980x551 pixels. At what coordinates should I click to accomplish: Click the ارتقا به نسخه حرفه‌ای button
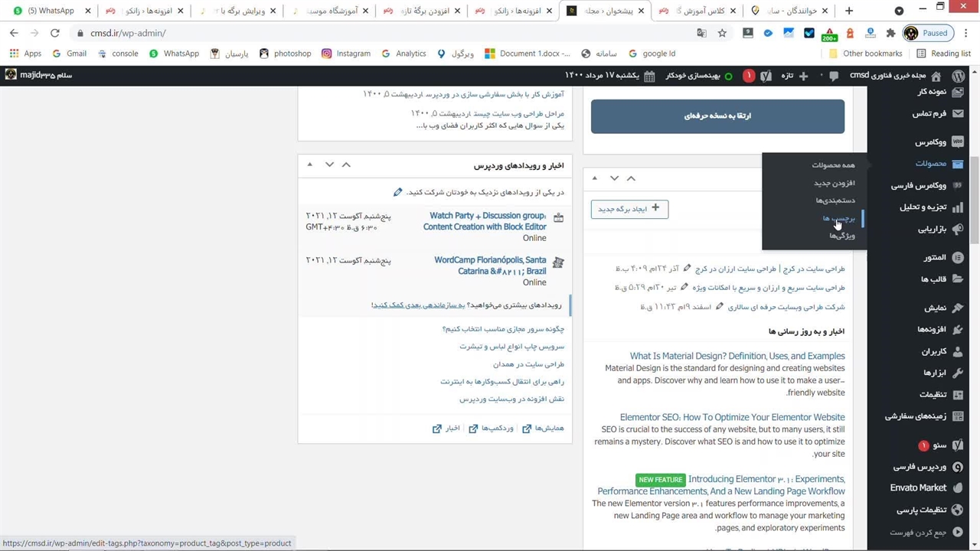click(717, 116)
